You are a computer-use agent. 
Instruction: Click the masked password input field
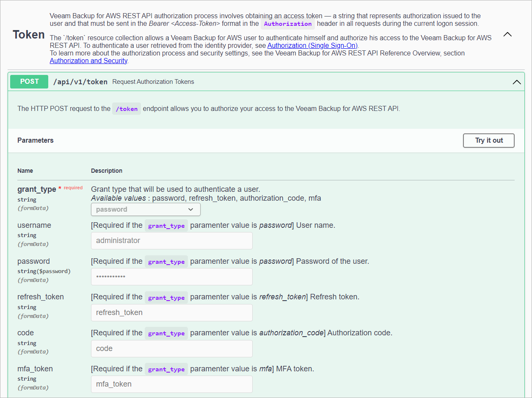tap(172, 276)
